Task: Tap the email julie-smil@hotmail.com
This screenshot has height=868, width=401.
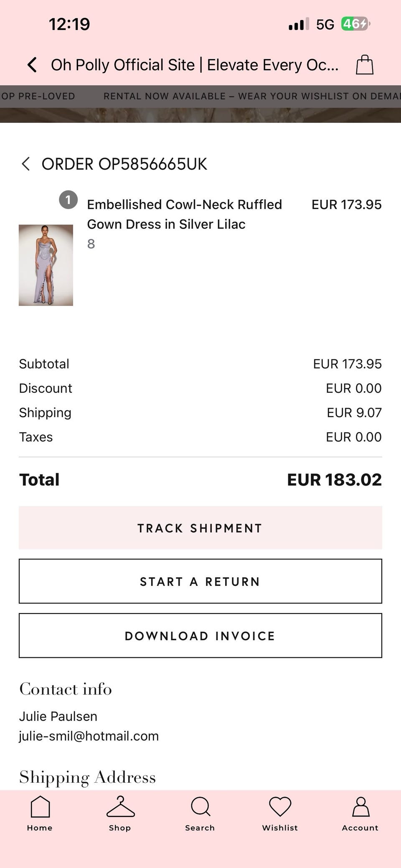Action: pos(89,736)
